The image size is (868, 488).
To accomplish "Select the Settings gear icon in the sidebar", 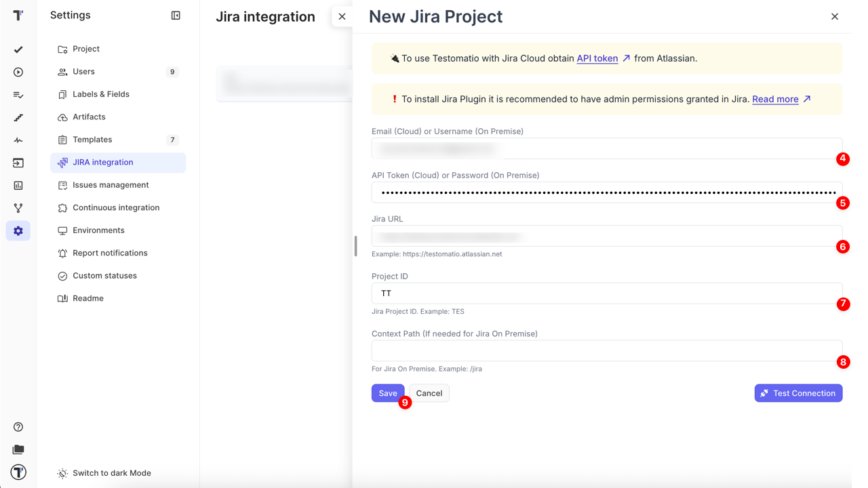I will click(x=18, y=230).
